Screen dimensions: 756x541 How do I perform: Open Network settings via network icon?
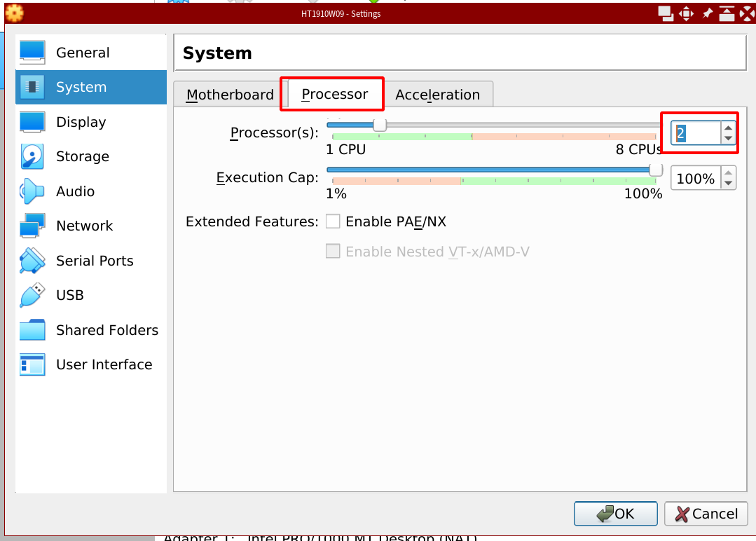point(32,226)
